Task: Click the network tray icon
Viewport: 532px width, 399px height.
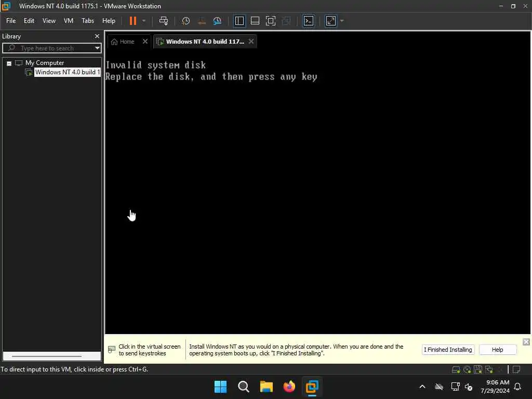Action: (x=455, y=387)
